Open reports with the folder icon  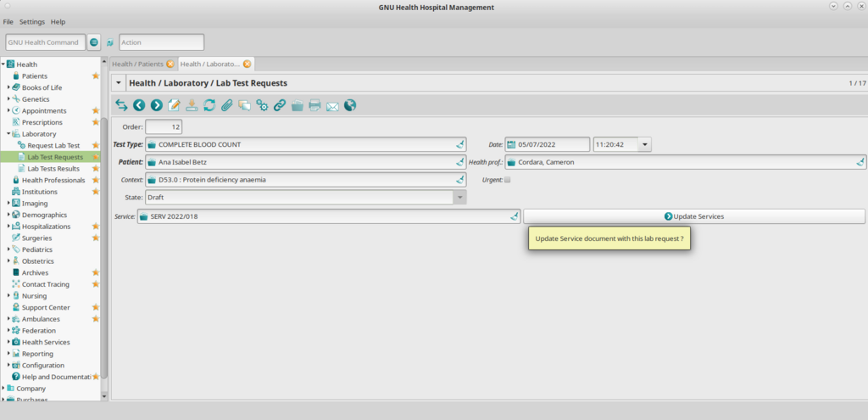coord(298,105)
